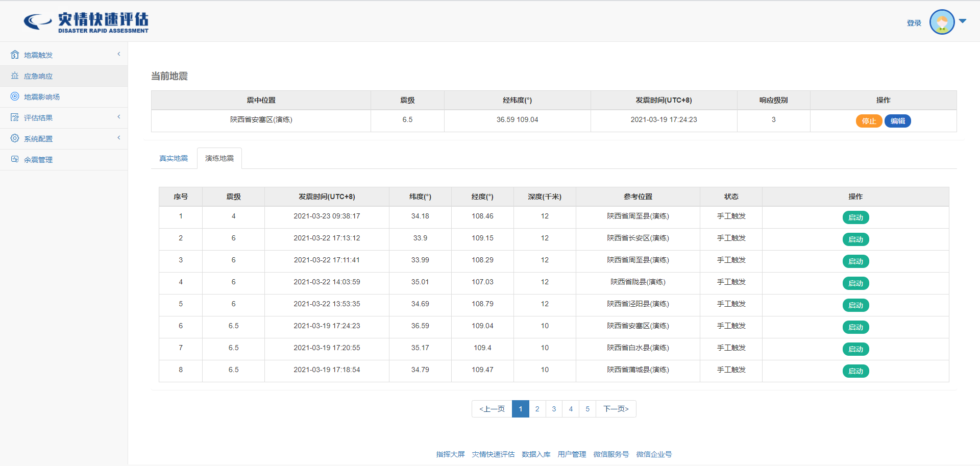The width and height of the screenshot is (980, 466).
Task: Click the user avatar icon
Action: pos(942,22)
